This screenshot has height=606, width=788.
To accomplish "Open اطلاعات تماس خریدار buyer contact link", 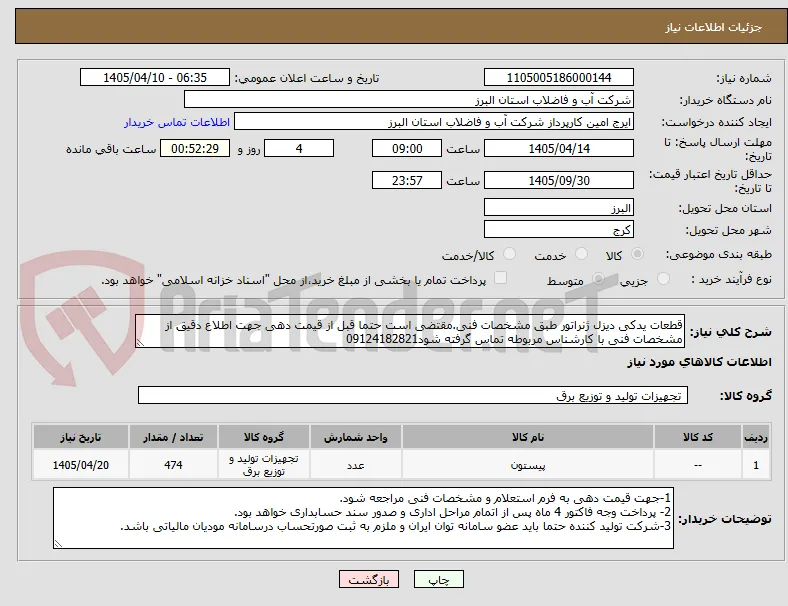I will [177, 122].
